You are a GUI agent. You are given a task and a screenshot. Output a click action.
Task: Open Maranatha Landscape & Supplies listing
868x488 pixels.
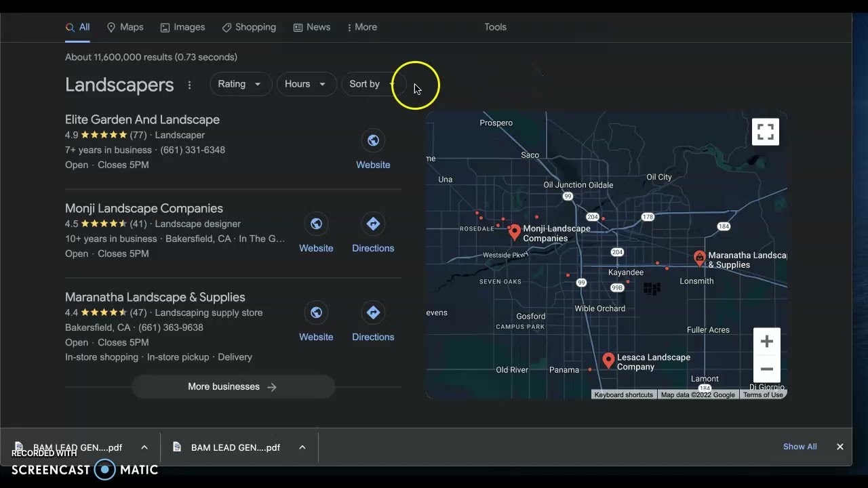point(155,297)
